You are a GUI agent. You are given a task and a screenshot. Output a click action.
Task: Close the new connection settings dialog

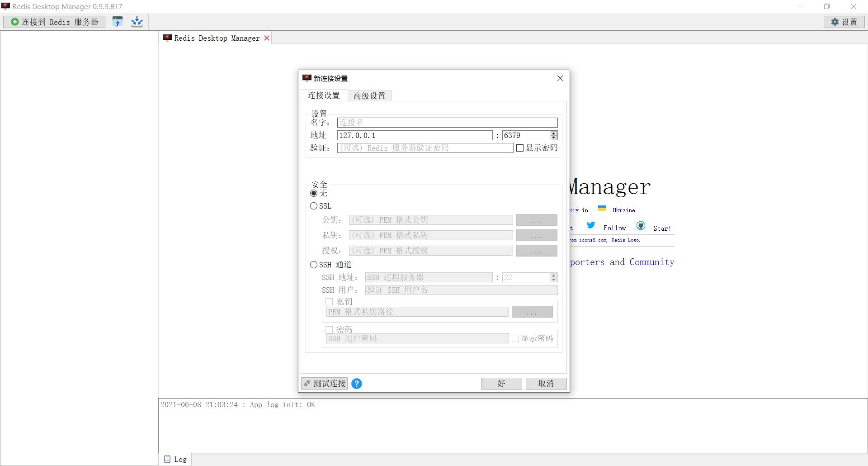(x=560, y=78)
